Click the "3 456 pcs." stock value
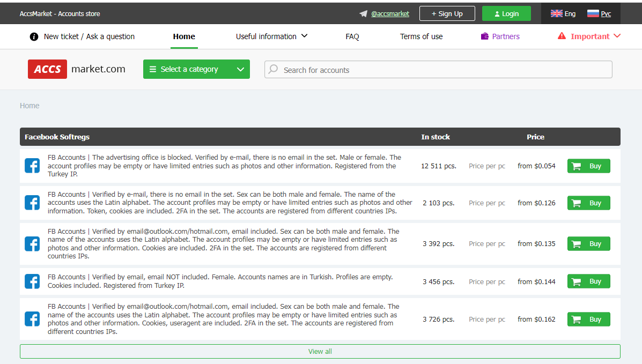 tap(439, 281)
